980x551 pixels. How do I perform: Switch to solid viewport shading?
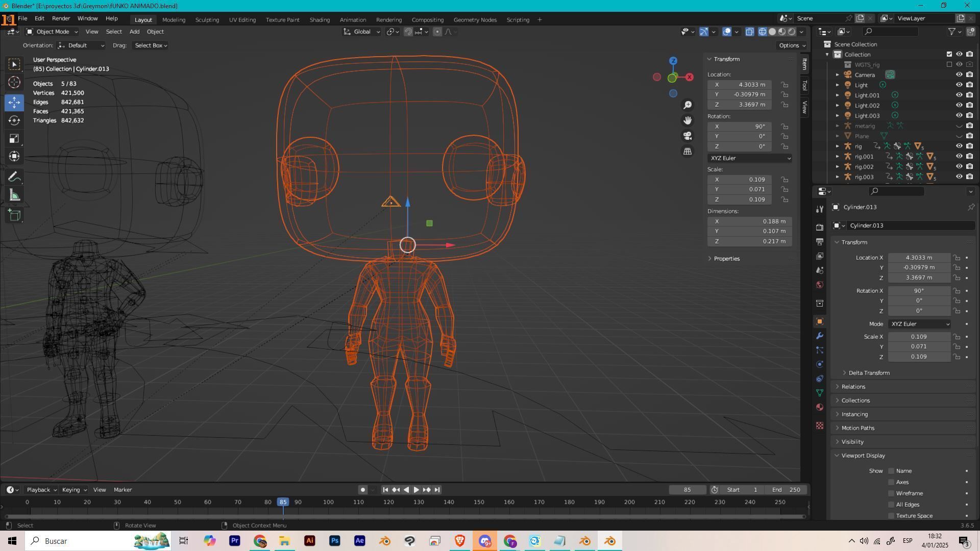point(772,32)
